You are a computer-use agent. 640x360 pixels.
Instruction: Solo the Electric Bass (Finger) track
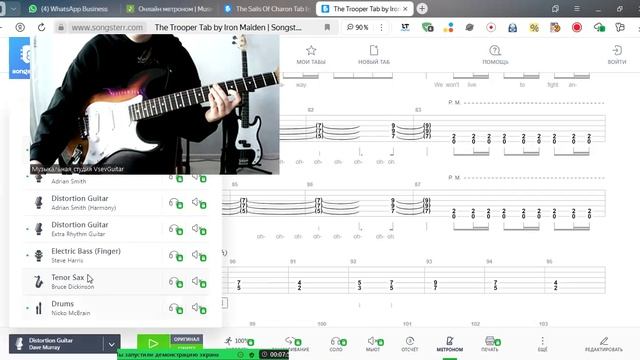(176, 256)
